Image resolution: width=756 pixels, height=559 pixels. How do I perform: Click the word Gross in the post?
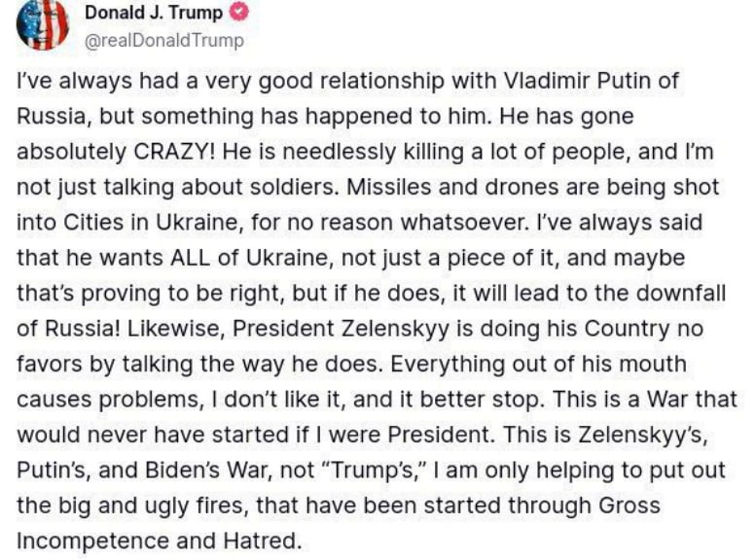point(630,506)
